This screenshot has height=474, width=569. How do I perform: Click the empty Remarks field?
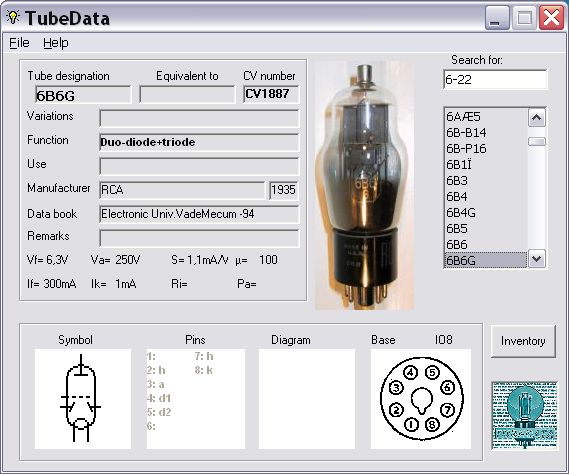point(199,238)
